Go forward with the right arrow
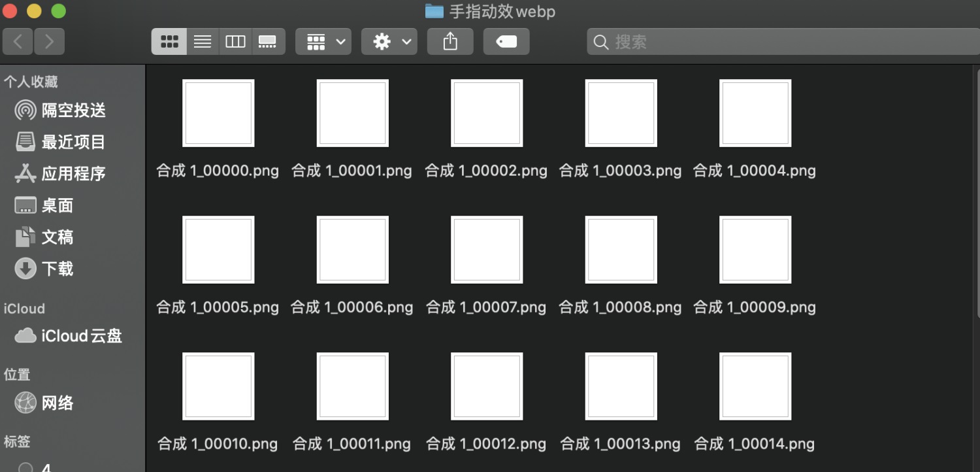Image resolution: width=980 pixels, height=472 pixels. pyautogui.click(x=49, y=42)
